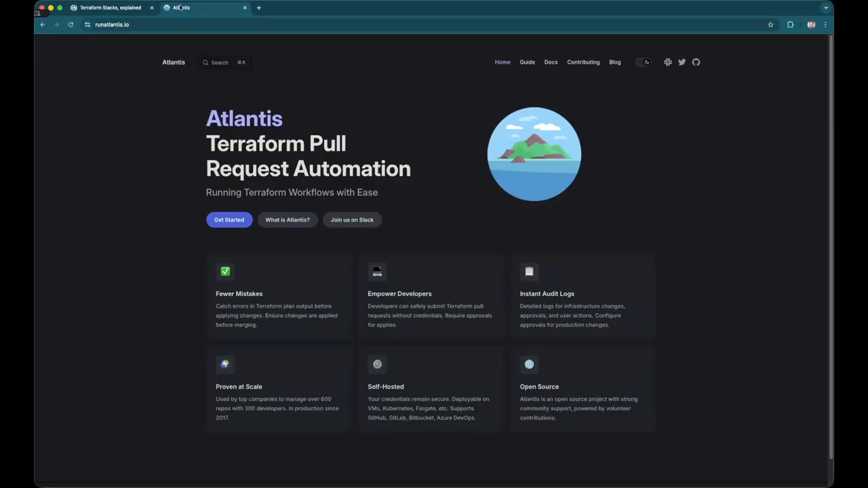Click the What is Atlantis? button
This screenshot has width=868, height=488.
click(287, 220)
